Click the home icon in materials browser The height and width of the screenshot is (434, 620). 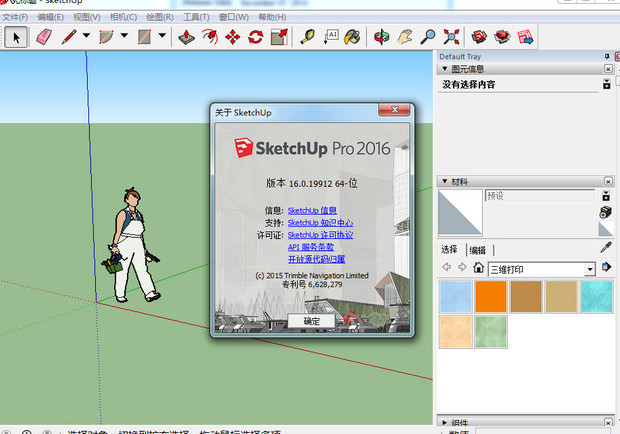point(479,268)
